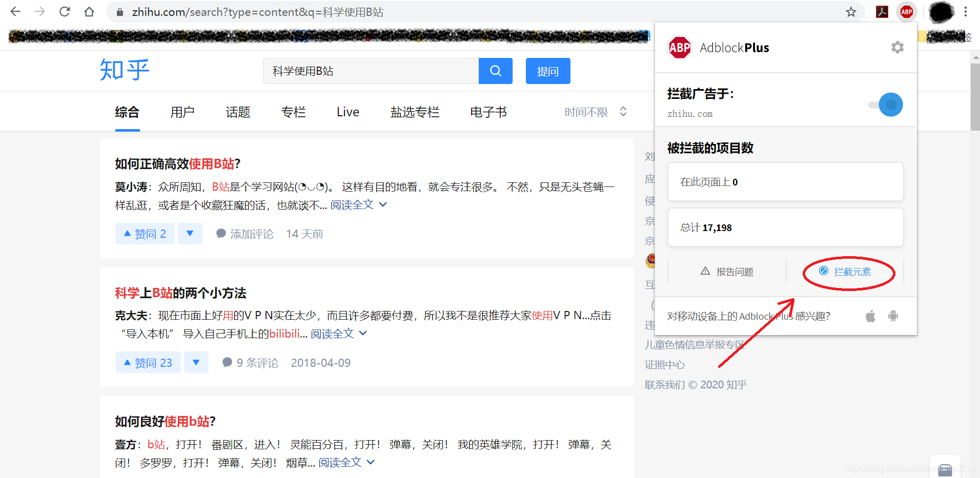Switch to the 话题 tab
The image size is (980, 478).
pyautogui.click(x=238, y=112)
